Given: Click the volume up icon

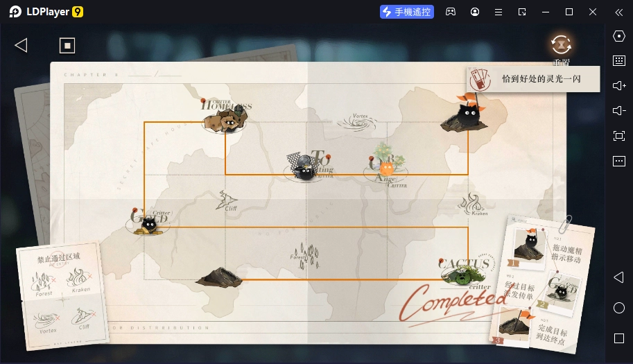Looking at the screenshot, I should point(619,86).
